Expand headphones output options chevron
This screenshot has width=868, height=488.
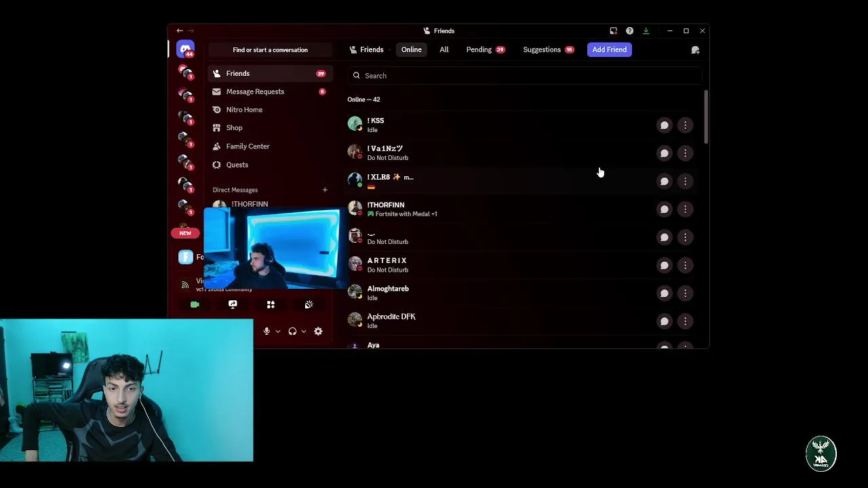point(303,331)
